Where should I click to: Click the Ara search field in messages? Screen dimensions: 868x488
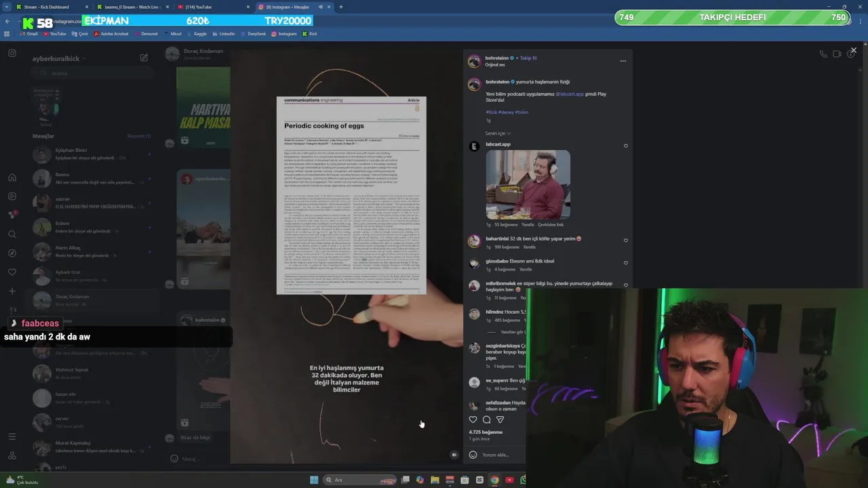(x=91, y=73)
